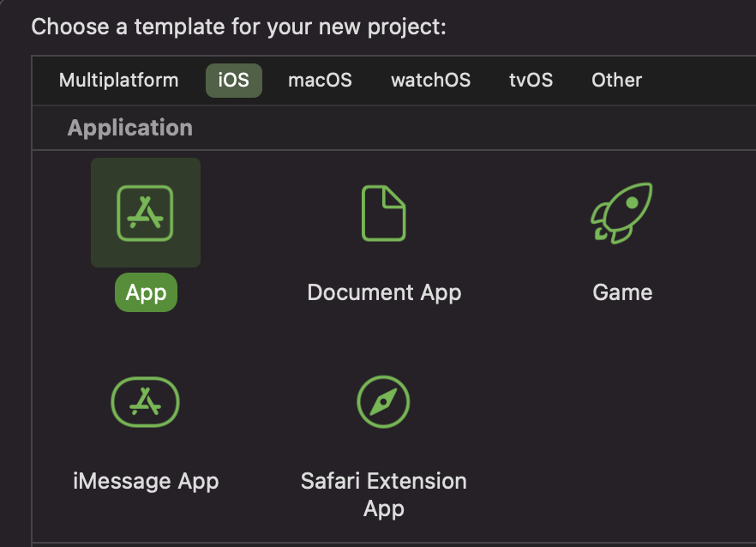Open the macOS templates tab
Screen dimensions: 756x547
click(321, 80)
